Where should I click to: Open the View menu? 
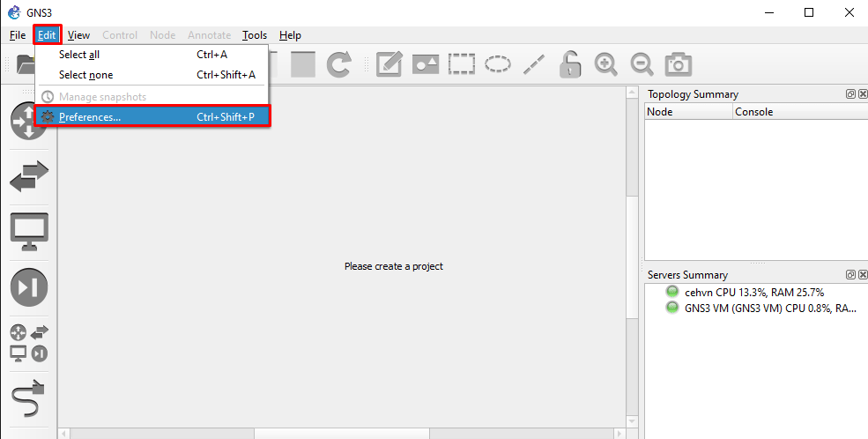pyautogui.click(x=78, y=35)
